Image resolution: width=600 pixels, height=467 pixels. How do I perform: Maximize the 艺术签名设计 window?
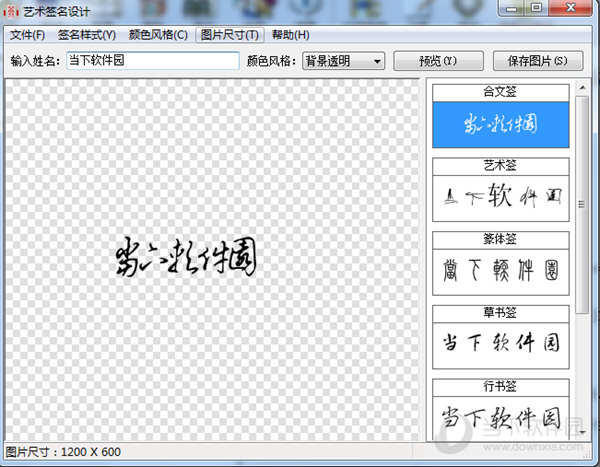[x=537, y=9]
